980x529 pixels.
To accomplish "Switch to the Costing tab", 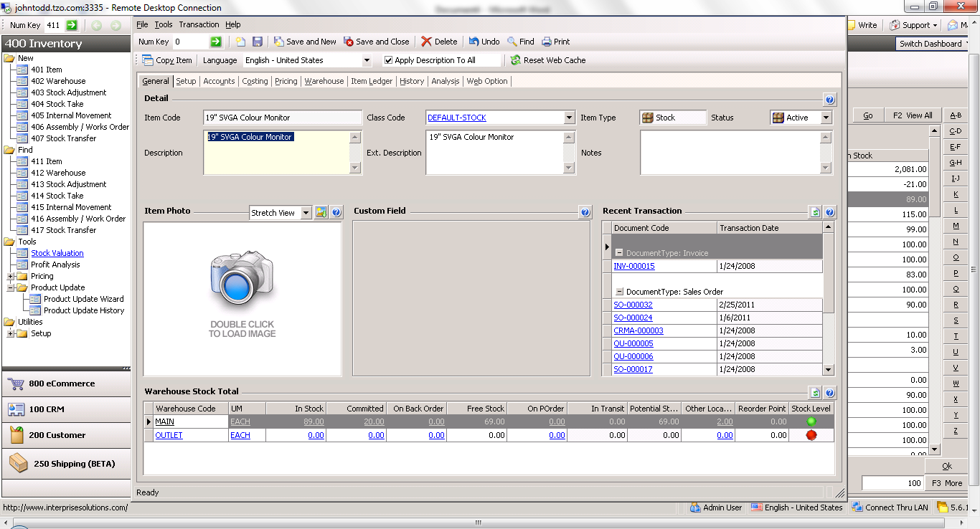I will pyautogui.click(x=255, y=82).
